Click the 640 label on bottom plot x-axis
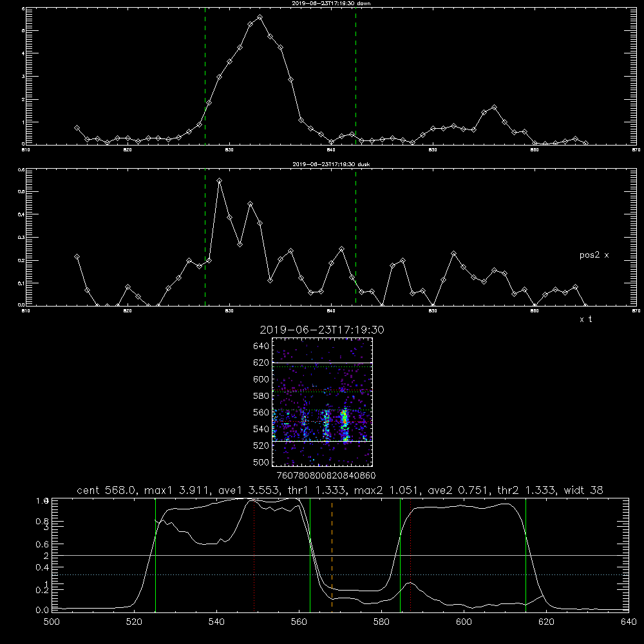 click(629, 622)
